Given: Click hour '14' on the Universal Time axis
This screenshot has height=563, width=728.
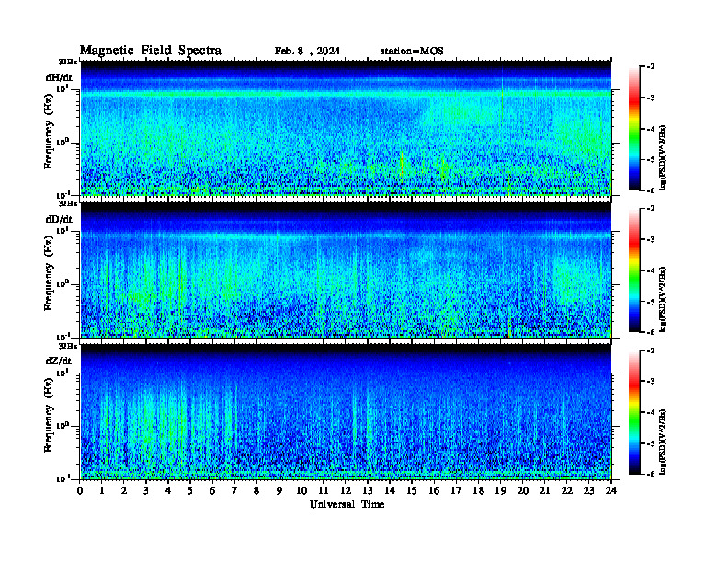Looking at the screenshot, I should point(390,490).
